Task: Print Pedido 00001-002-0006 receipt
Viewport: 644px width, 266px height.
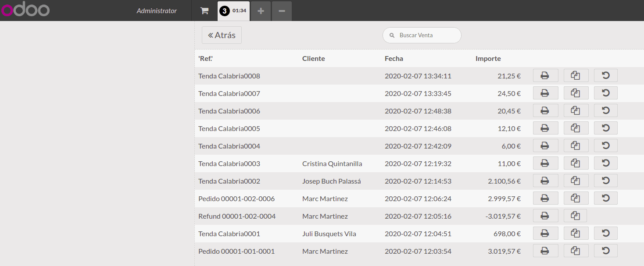Action: point(545,198)
